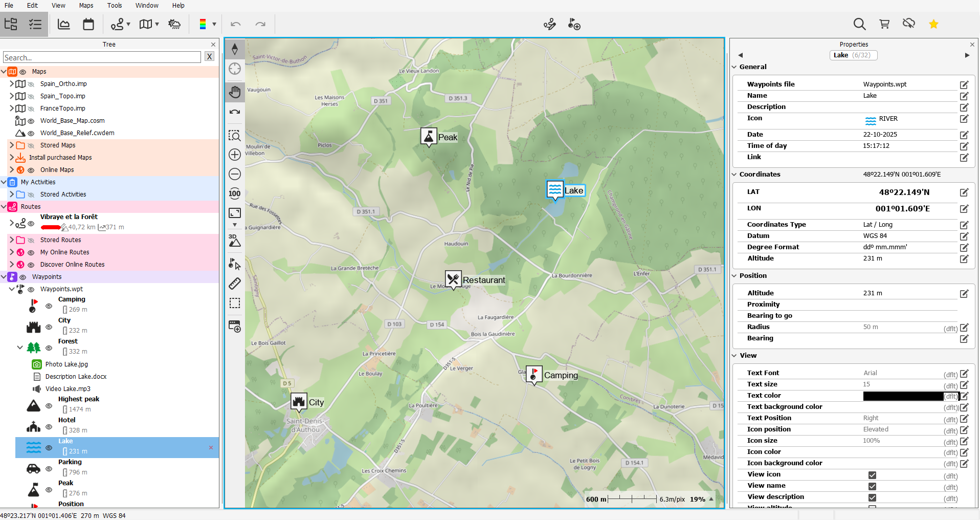Collapse the Waypoints.wpt file node
Screen dimensions: 980x520
tap(12, 289)
